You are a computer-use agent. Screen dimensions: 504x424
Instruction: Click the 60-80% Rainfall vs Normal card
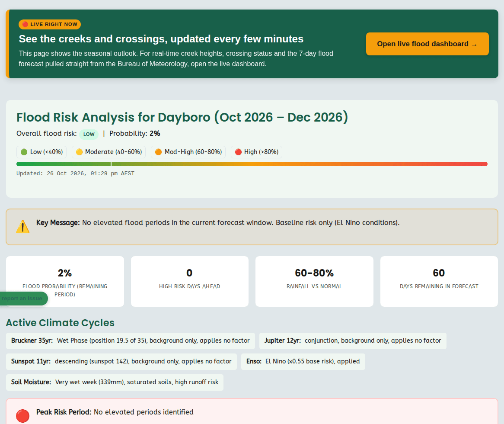coord(314,281)
